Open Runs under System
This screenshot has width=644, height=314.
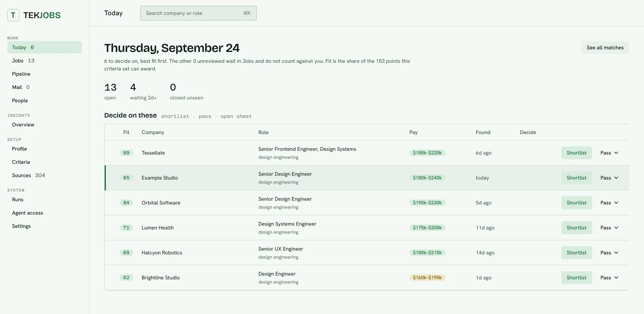coord(44,199)
